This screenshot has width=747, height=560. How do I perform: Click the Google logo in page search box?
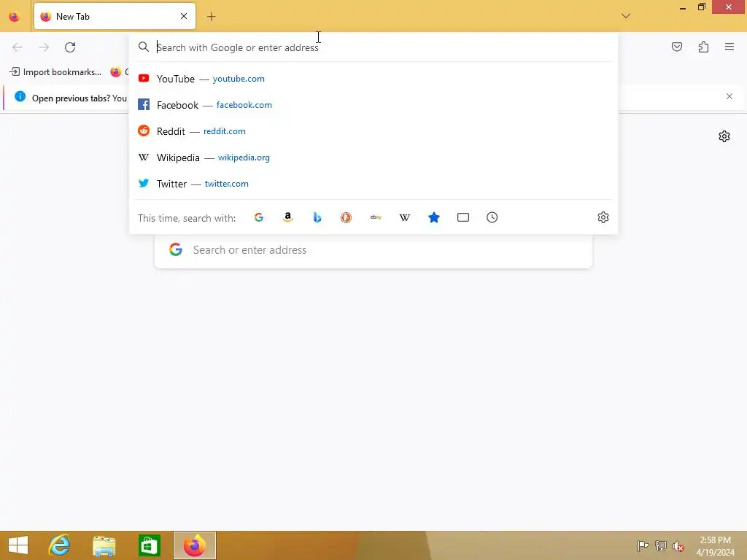pos(176,249)
